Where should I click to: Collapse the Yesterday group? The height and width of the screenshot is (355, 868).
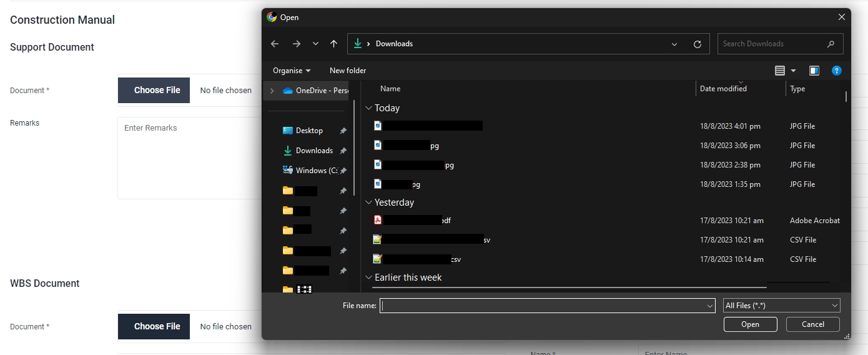[x=368, y=202]
